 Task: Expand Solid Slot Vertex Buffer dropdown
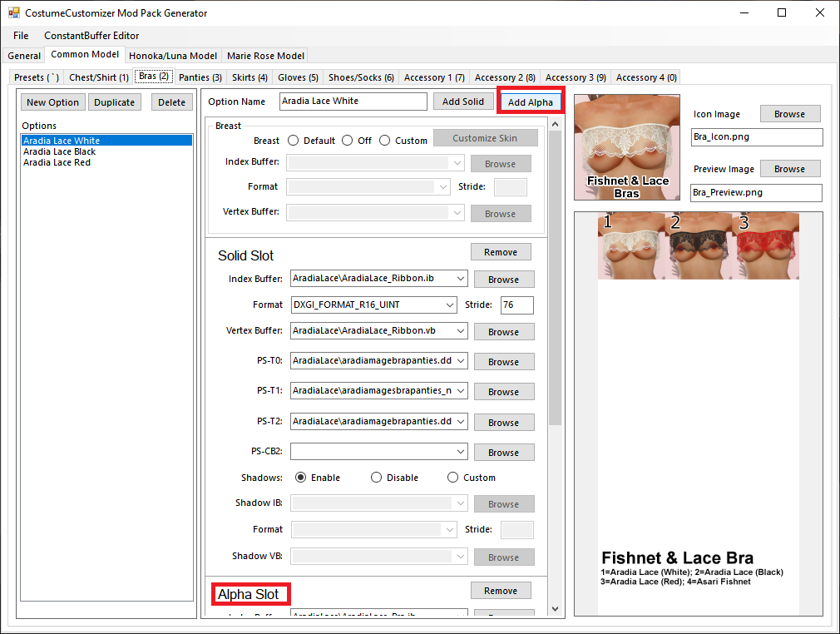[x=461, y=331]
